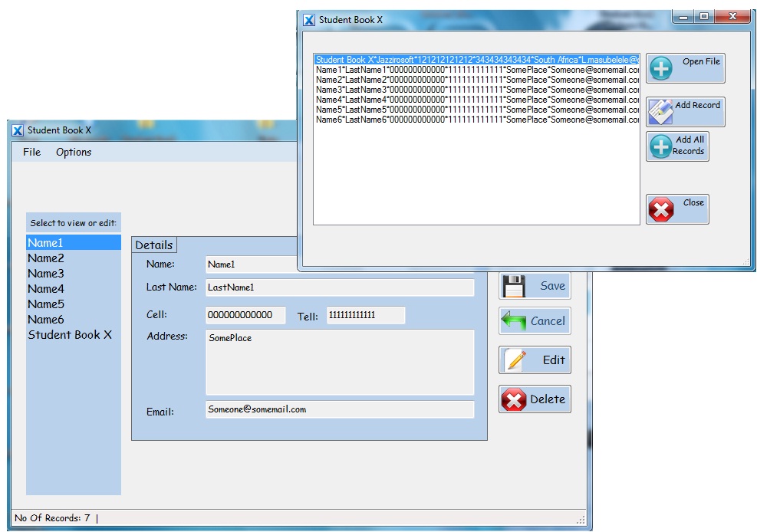Select the Name4 LastName4 record row
Viewport: 757px width, 532px height.
(476, 100)
